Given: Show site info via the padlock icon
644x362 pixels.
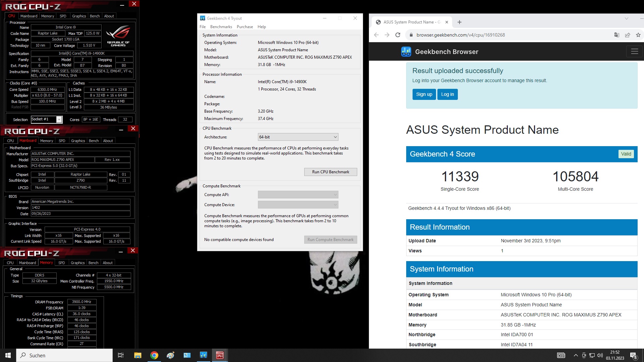Looking at the screenshot, I should tap(411, 35).
